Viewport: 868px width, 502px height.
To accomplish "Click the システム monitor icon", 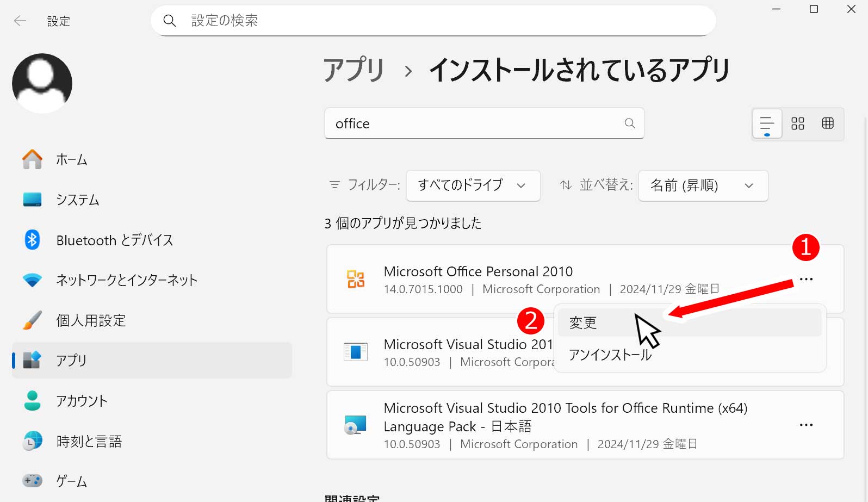I will coord(32,200).
